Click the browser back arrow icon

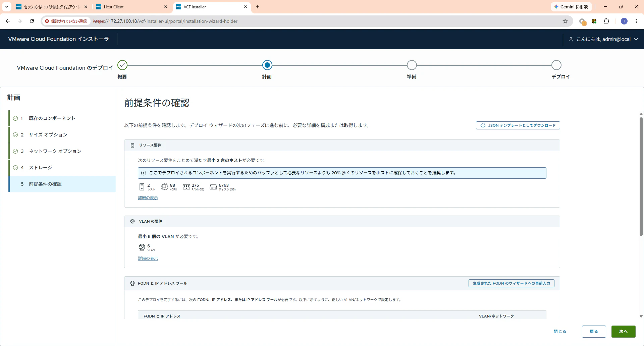(x=8, y=21)
